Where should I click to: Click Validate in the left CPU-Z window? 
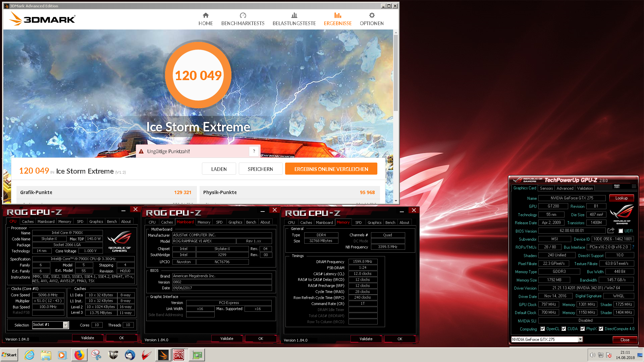pos(88,338)
